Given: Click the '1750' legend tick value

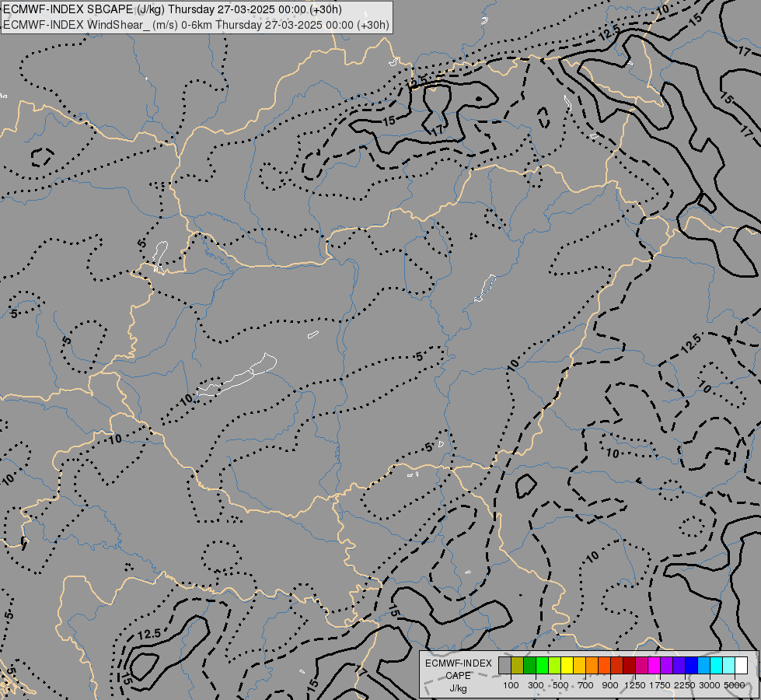Looking at the screenshot, I should [x=660, y=685].
